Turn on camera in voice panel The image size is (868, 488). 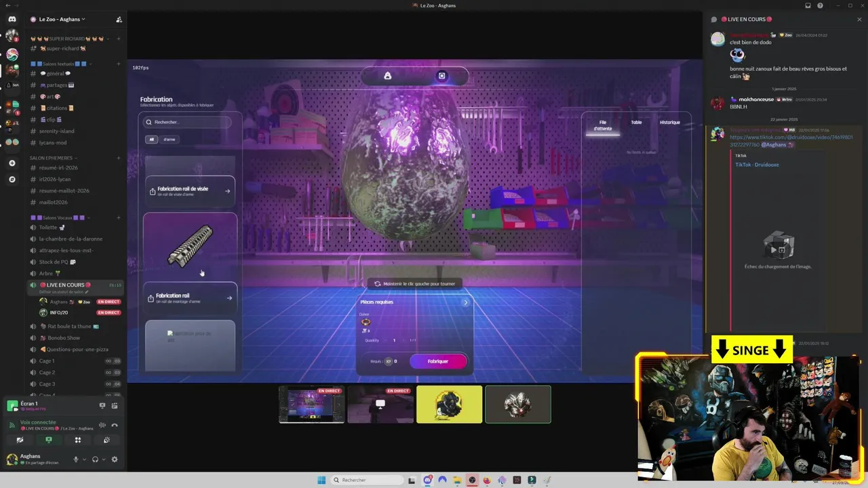20,440
